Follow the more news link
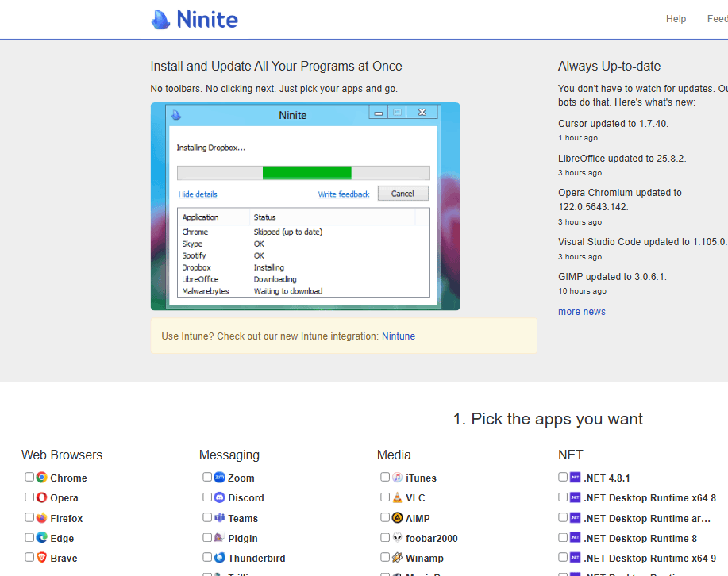Screen dimensions: 728x576 [582, 312]
